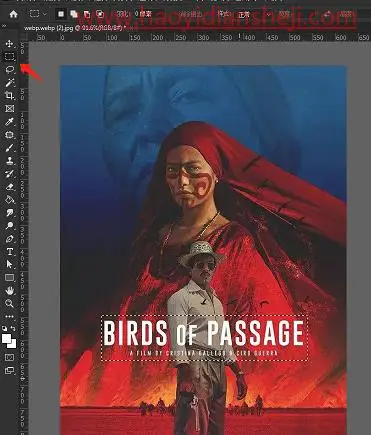This screenshot has height=435, width=371.
Task: Toggle Quick Mask mode
Action: [x=9, y=358]
